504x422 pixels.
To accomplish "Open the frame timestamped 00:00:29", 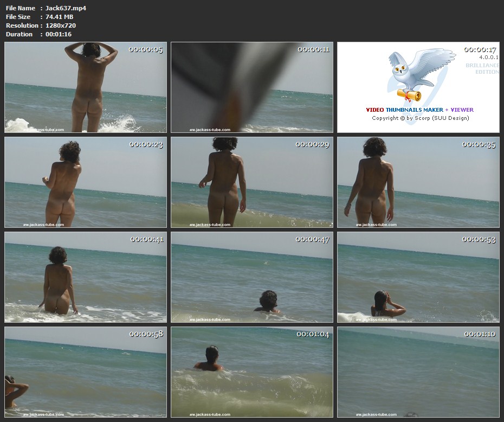I will pyautogui.click(x=252, y=182).
